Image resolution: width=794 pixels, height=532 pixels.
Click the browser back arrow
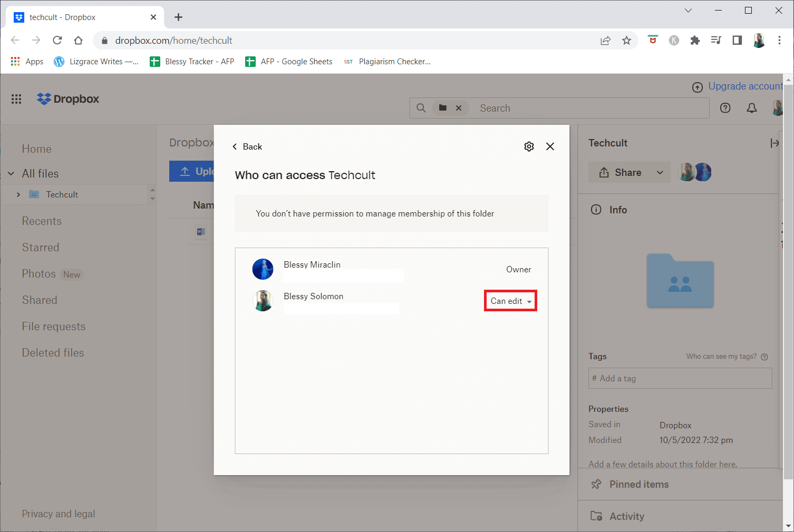pyautogui.click(x=15, y=41)
